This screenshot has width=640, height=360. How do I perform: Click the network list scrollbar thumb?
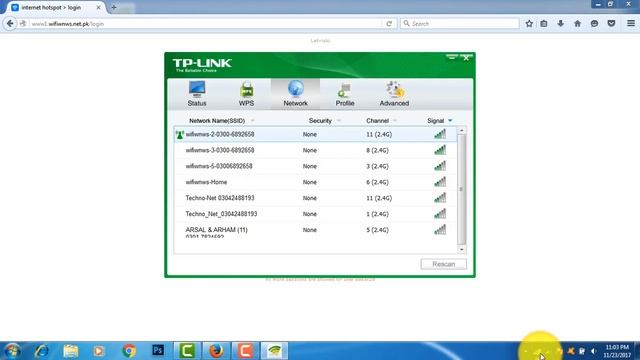coord(462,189)
